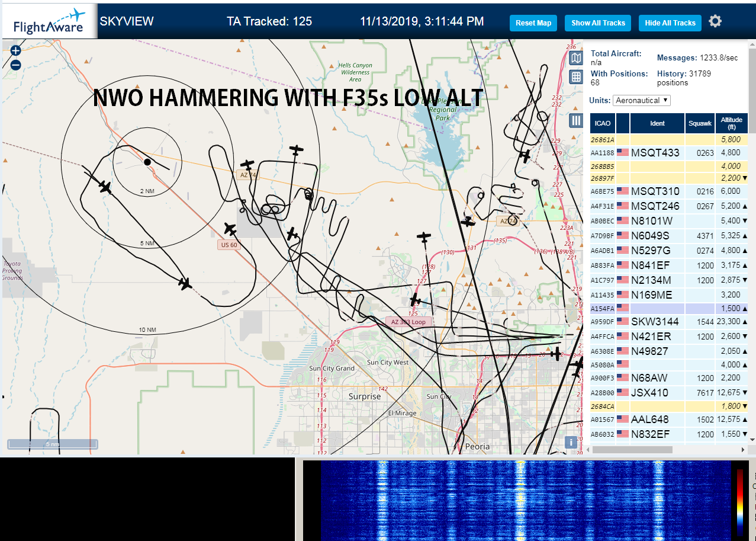This screenshot has height=541, width=756.
Task: Click Hide All Tracks
Action: tap(670, 23)
